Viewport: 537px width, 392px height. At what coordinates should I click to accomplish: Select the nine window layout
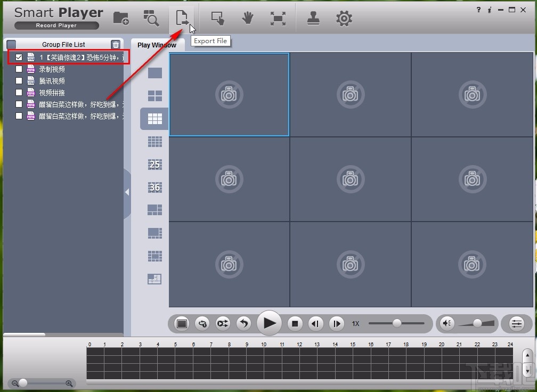point(155,119)
